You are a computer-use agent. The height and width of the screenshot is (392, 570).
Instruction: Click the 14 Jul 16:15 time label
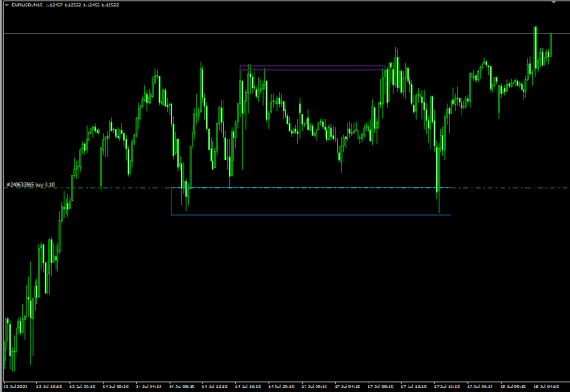click(x=247, y=387)
